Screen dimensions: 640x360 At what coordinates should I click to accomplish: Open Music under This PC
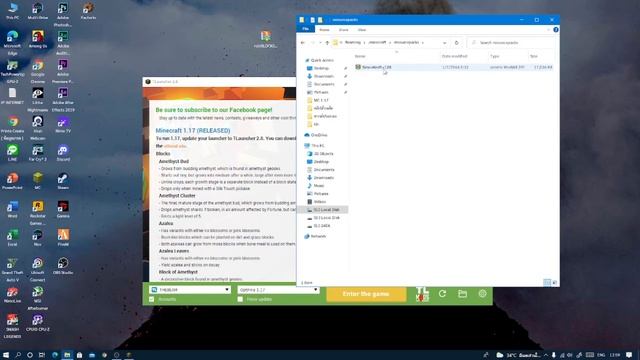click(x=319, y=186)
